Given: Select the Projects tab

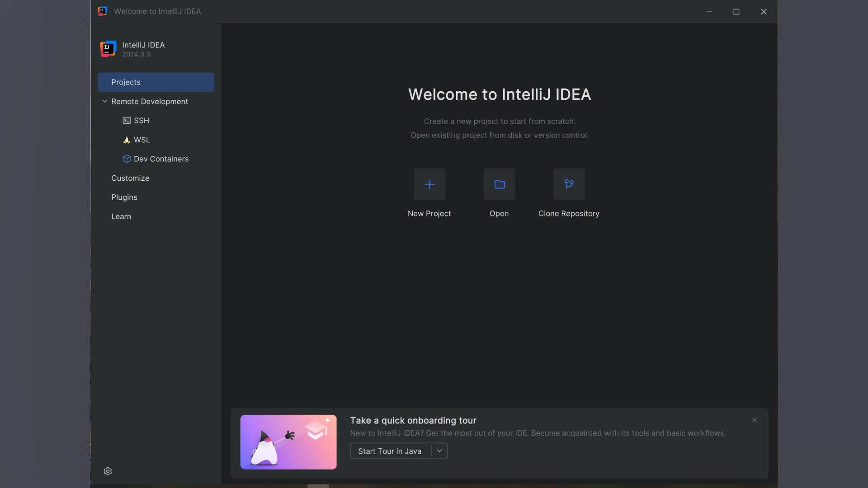Looking at the screenshot, I should [156, 82].
